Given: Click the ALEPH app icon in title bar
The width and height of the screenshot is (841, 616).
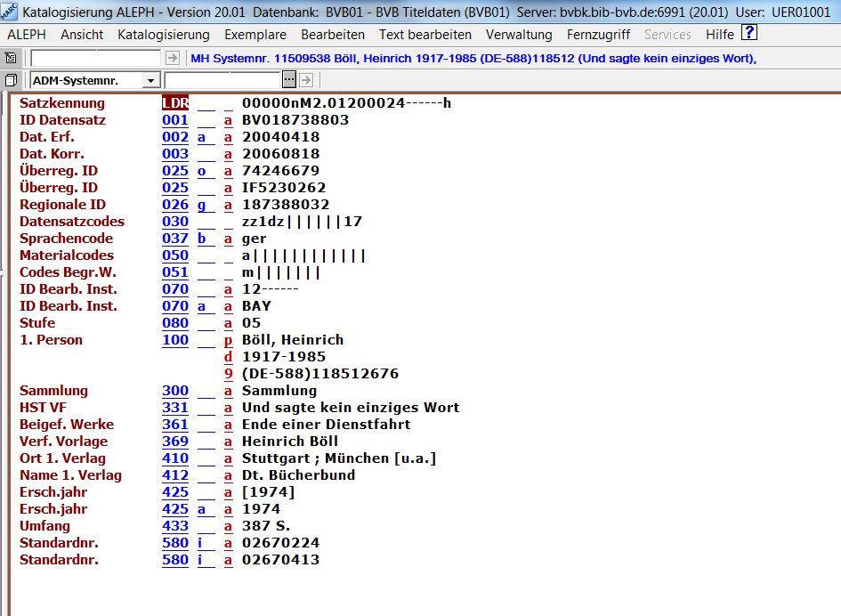Looking at the screenshot, I should [9, 11].
